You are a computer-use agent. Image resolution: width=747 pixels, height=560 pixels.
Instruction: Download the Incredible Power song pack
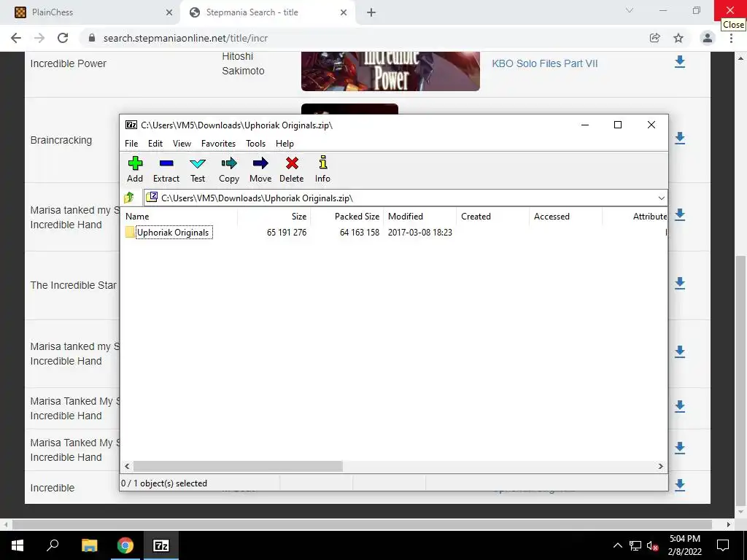pyautogui.click(x=680, y=62)
